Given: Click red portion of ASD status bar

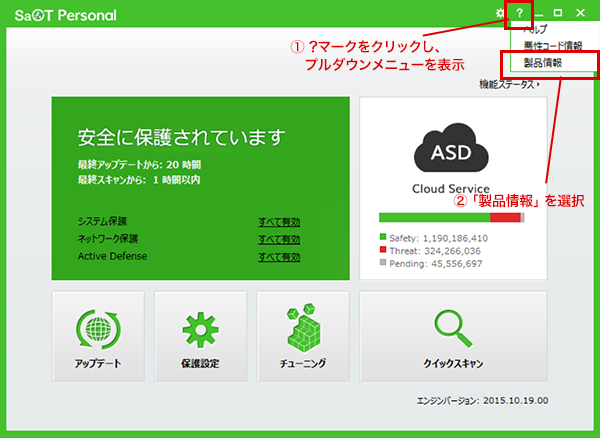Looking at the screenshot, I should tap(505, 217).
